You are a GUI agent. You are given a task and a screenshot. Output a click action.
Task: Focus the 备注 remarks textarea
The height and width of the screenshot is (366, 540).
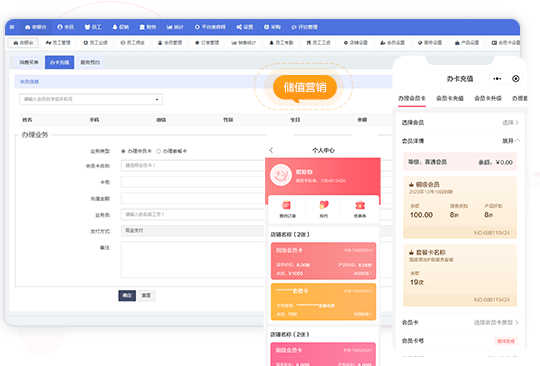pos(193,260)
